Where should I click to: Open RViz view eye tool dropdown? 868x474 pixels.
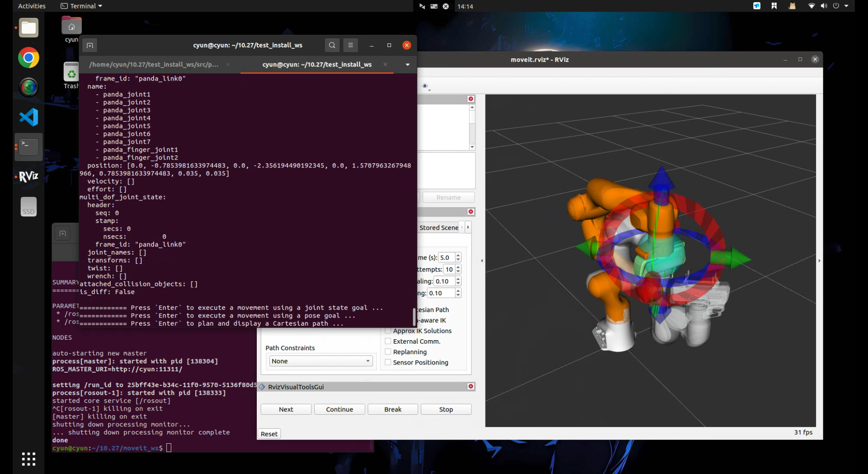pos(425,86)
